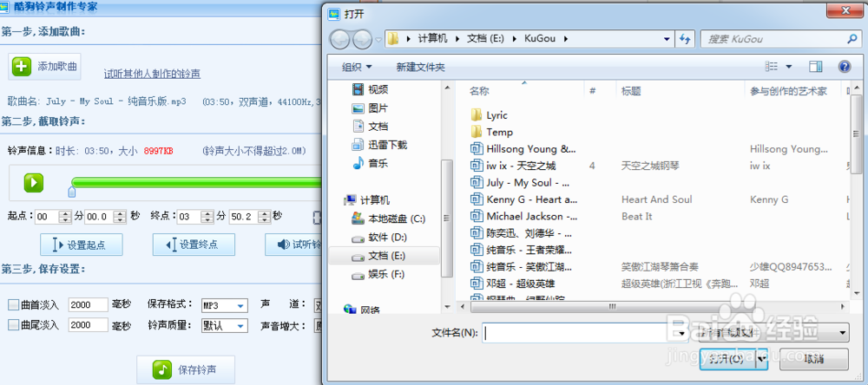Select the Lyric folder
Screen dimensions: 868x385
point(490,115)
